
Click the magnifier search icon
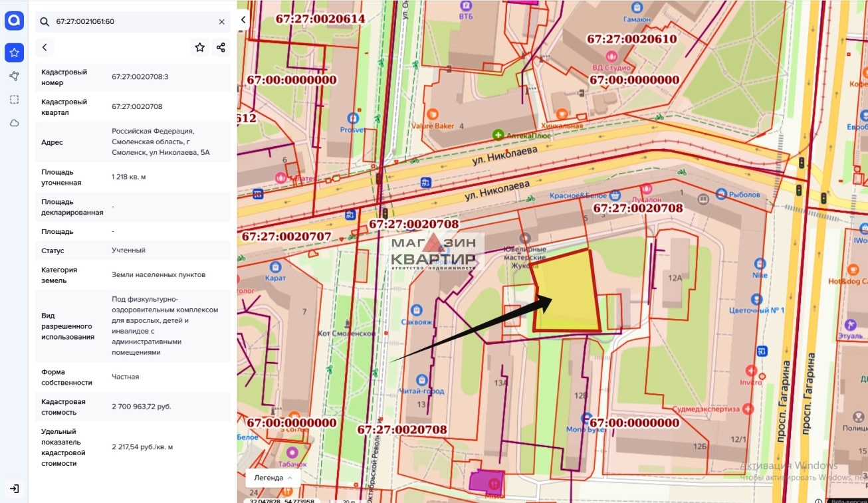45,22
